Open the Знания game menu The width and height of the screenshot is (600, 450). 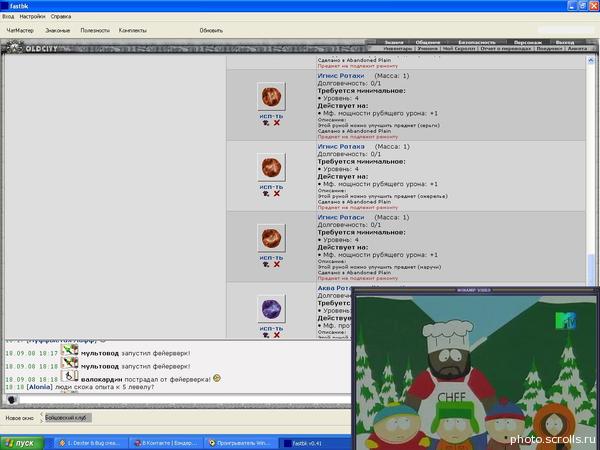tap(394, 42)
